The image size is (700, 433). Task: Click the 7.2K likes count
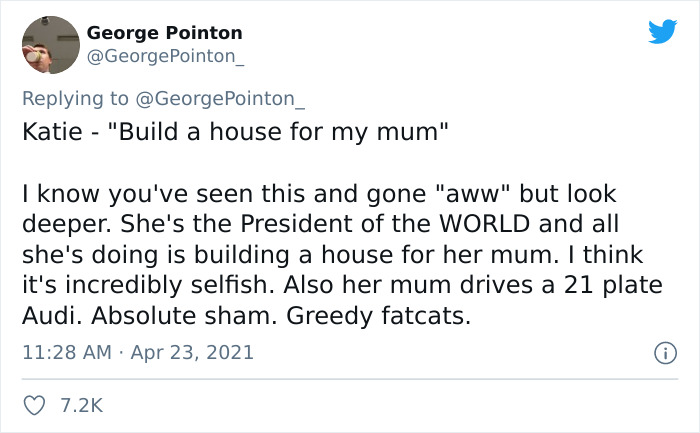[x=81, y=405]
